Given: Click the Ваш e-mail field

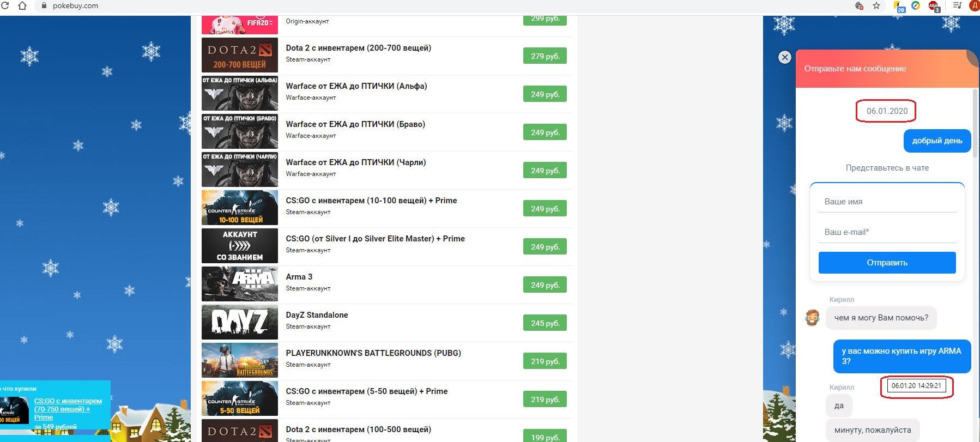Looking at the screenshot, I should pos(887,232).
